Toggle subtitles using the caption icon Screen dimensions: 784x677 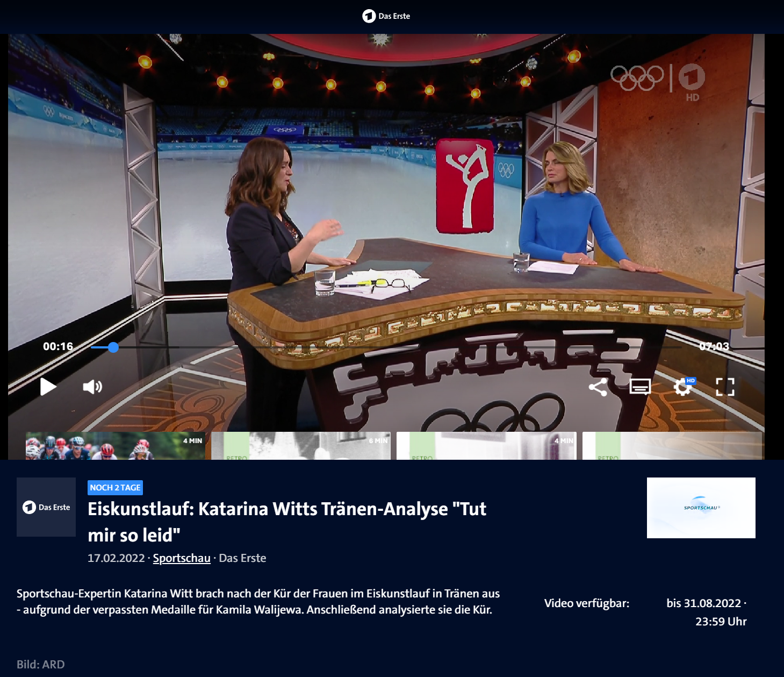tap(640, 387)
